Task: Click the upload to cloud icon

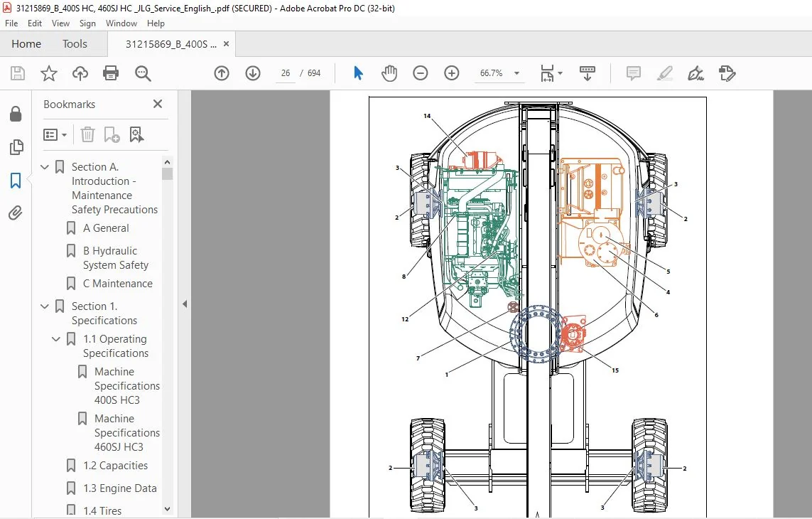Action: click(x=80, y=73)
